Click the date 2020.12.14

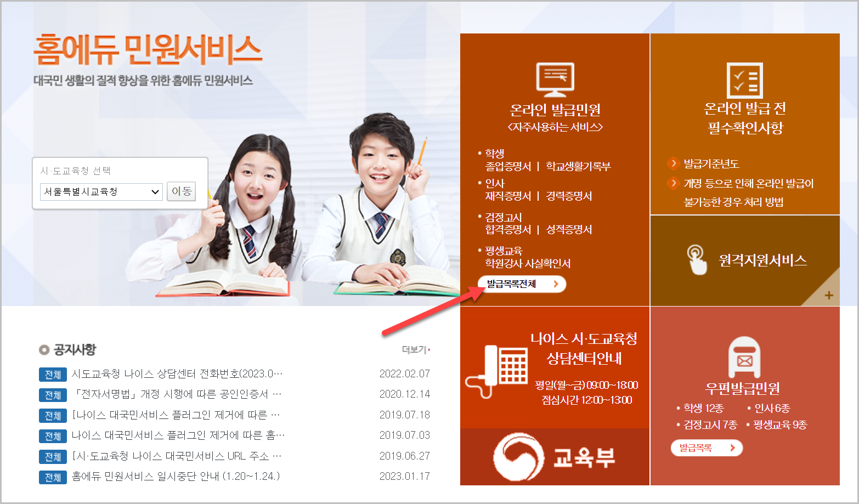[405, 394]
